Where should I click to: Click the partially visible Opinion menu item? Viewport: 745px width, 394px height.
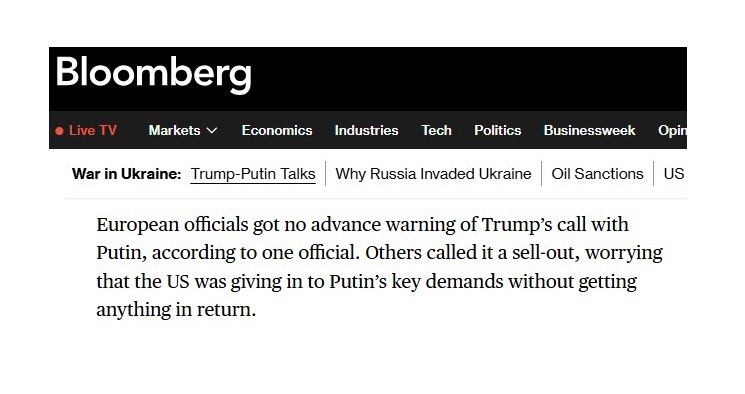tap(672, 130)
